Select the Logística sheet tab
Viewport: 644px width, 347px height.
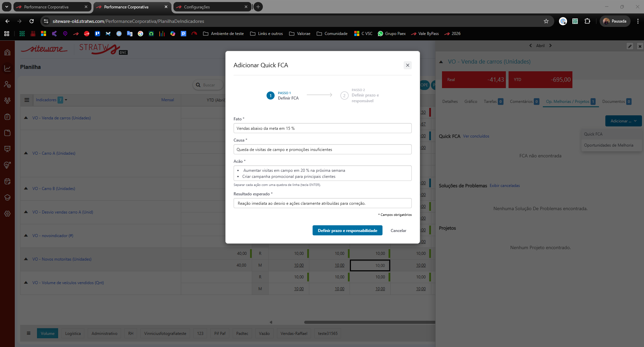click(73, 334)
